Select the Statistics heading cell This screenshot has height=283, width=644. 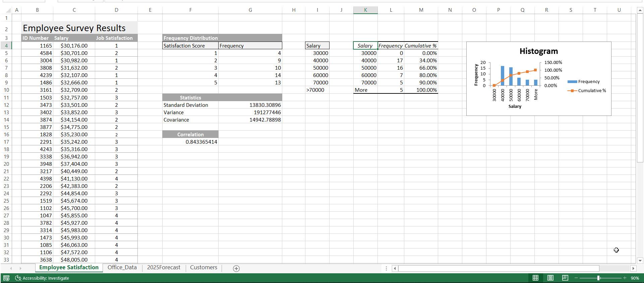pyautogui.click(x=190, y=97)
